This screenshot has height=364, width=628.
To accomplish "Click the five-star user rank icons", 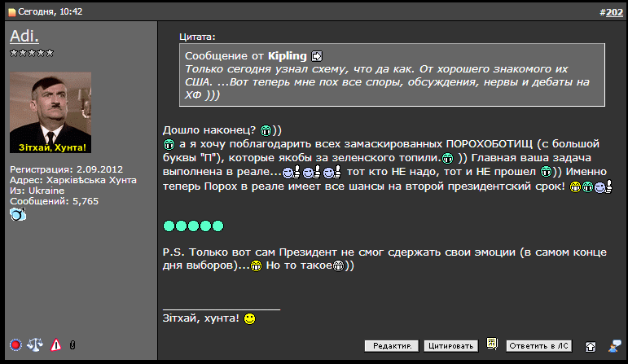I will [32, 53].
